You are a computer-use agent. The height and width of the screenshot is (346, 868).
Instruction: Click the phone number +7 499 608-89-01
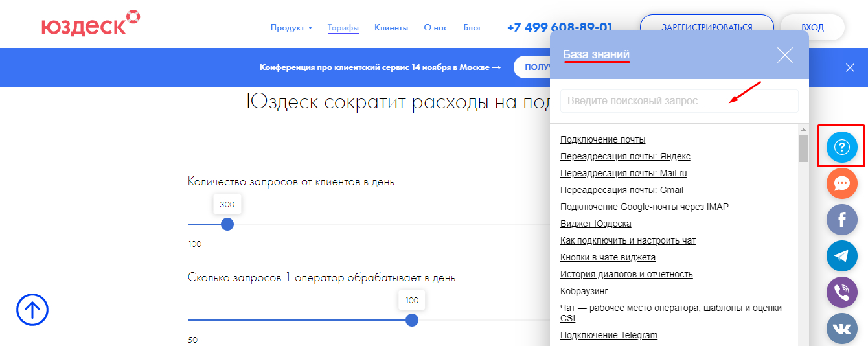pyautogui.click(x=560, y=27)
